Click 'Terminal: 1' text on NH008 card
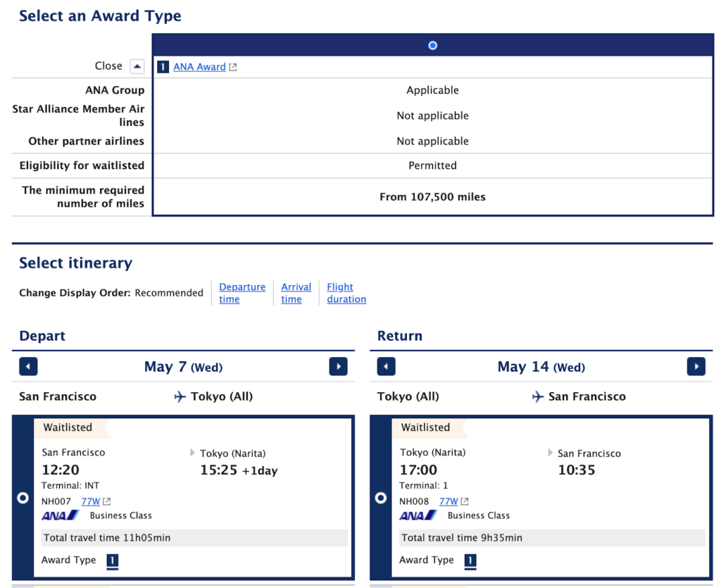 423,485
